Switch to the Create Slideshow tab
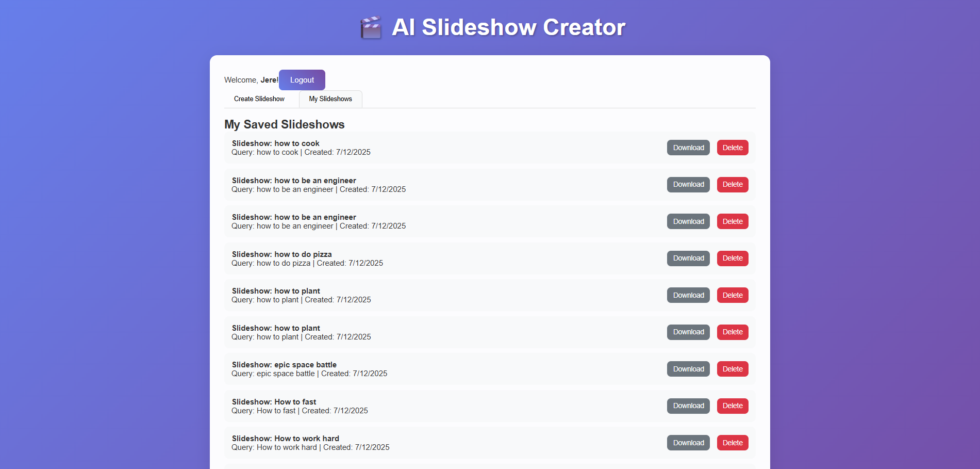Image resolution: width=980 pixels, height=469 pixels. tap(259, 99)
